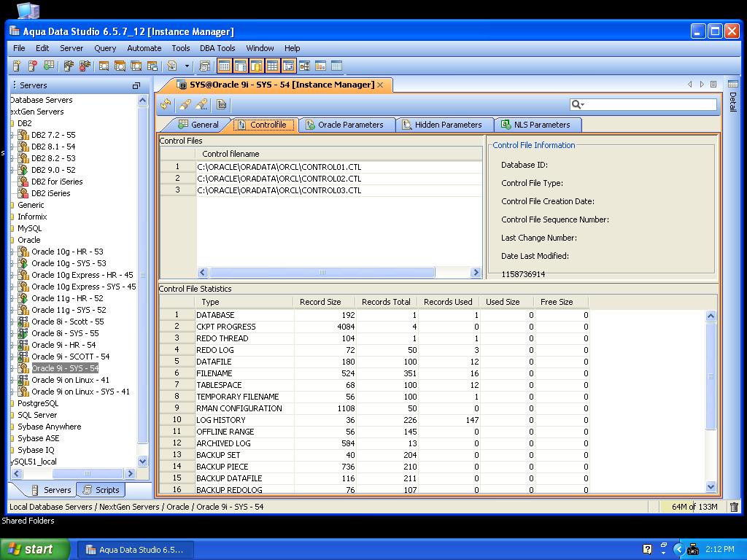Image resolution: width=747 pixels, height=560 pixels.
Task: Toggle the highlighted database cylinder view button
Action: pos(256,66)
